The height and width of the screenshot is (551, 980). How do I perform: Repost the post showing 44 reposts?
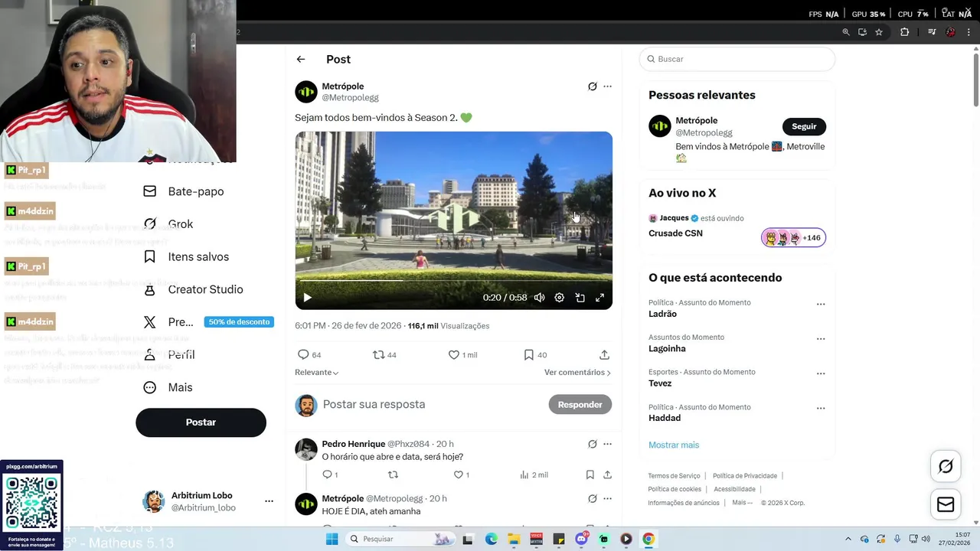pos(384,355)
